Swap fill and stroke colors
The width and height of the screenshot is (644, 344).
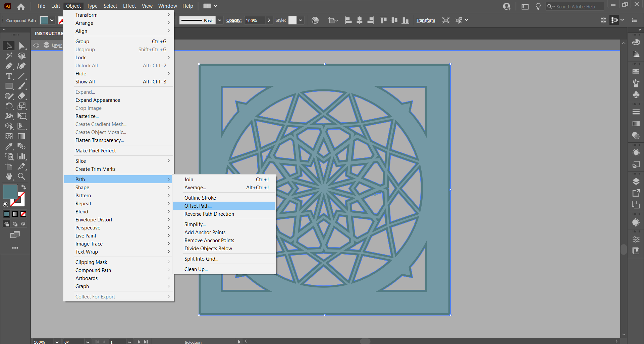point(23,187)
